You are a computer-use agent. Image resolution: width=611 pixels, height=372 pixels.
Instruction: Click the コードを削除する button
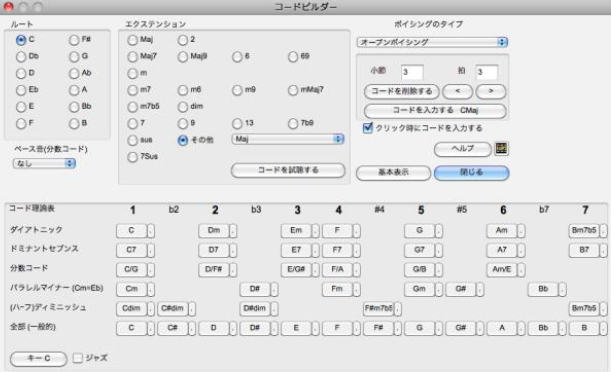point(401,91)
